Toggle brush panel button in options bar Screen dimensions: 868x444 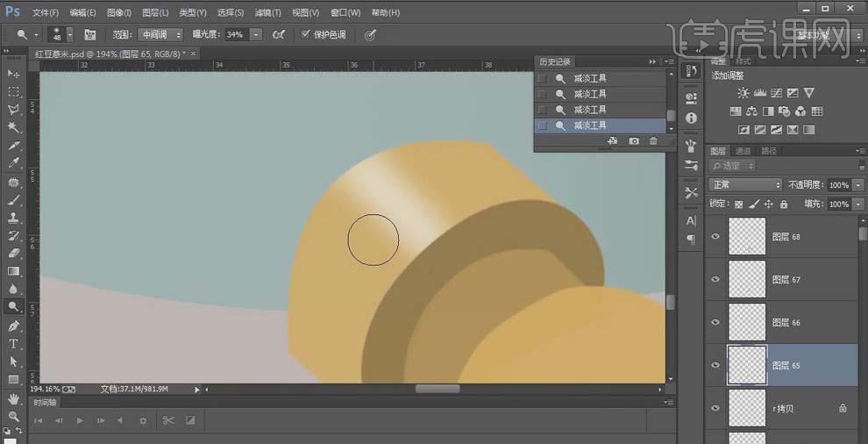tap(89, 35)
